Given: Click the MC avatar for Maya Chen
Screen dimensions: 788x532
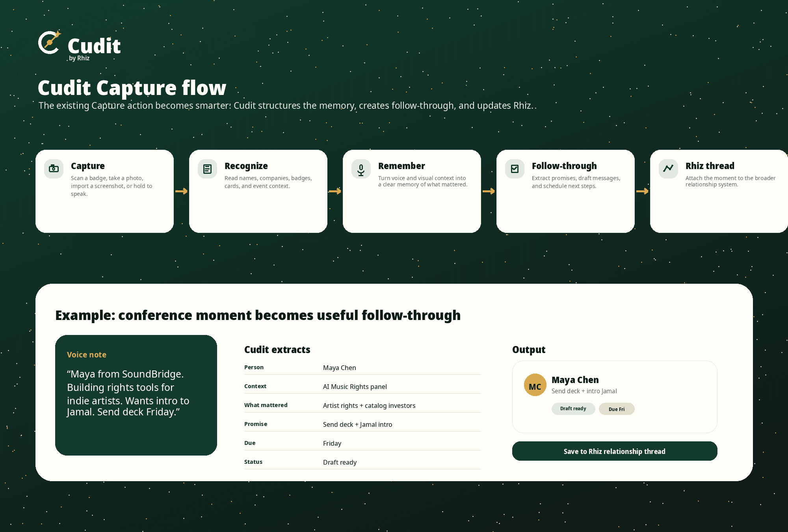Looking at the screenshot, I should (x=535, y=385).
